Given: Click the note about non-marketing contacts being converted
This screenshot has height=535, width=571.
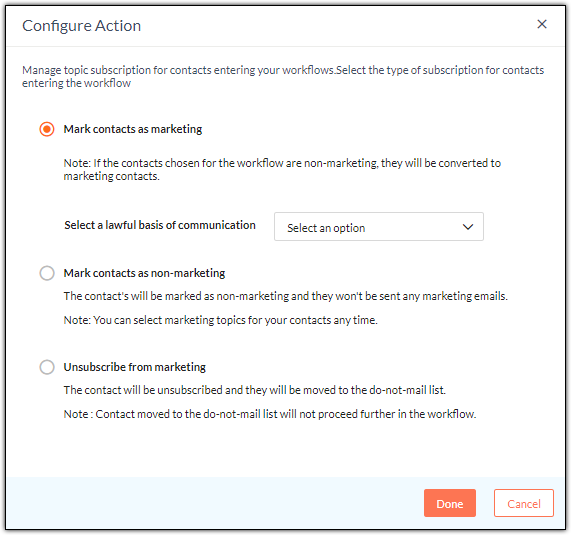Looking at the screenshot, I should (x=282, y=170).
